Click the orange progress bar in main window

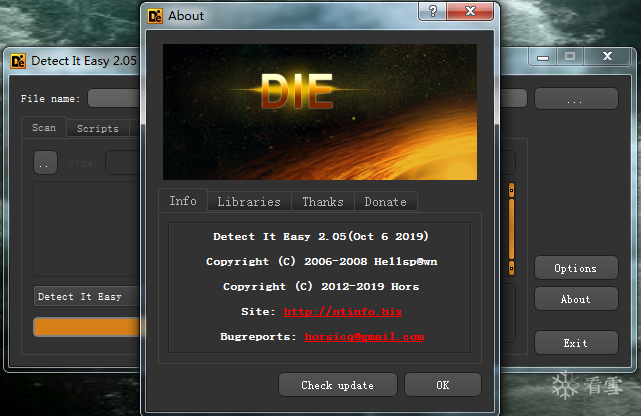[x=87, y=327]
